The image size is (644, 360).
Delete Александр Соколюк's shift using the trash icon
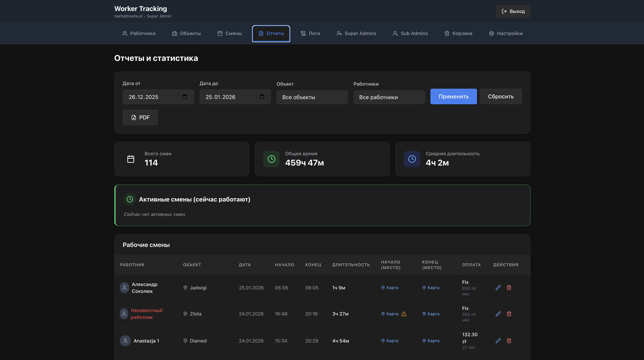509,288
